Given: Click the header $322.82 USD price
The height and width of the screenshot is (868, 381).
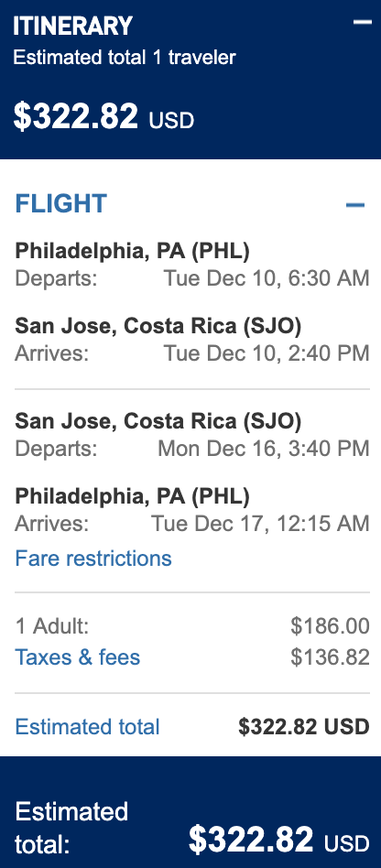Looking at the screenshot, I should point(103,117).
